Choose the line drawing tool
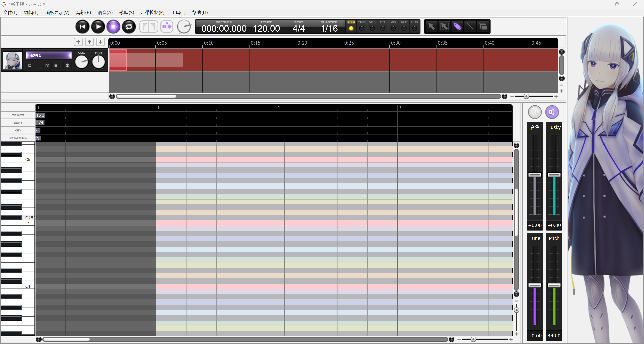The image size is (644, 344). [x=470, y=26]
